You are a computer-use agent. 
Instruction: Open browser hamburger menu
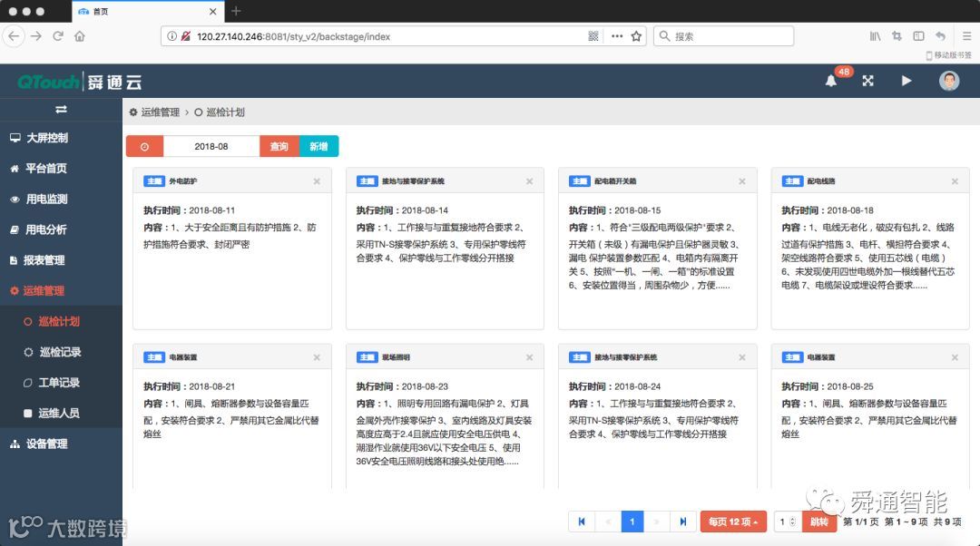click(966, 36)
